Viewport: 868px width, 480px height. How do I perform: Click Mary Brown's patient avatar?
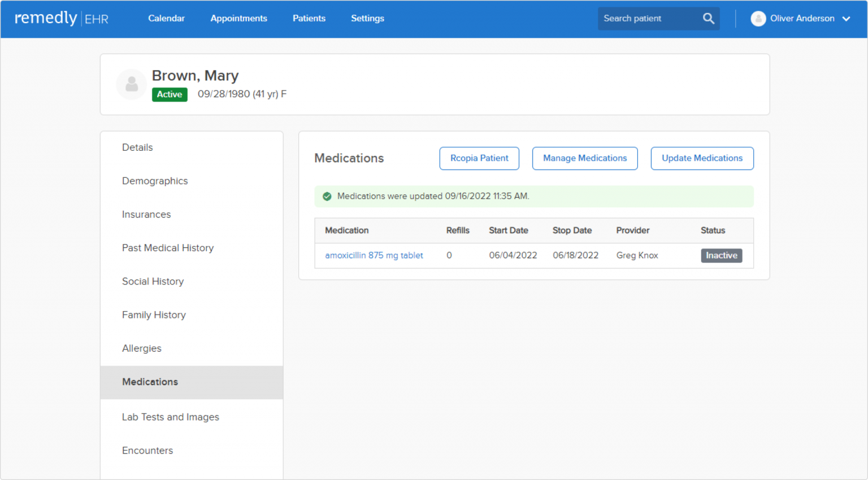[x=132, y=85]
